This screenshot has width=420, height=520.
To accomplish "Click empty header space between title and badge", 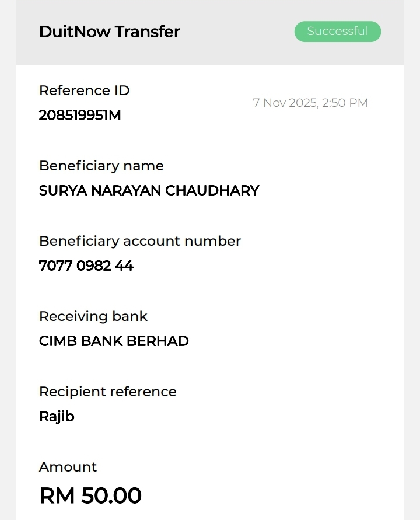I will pos(236,32).
